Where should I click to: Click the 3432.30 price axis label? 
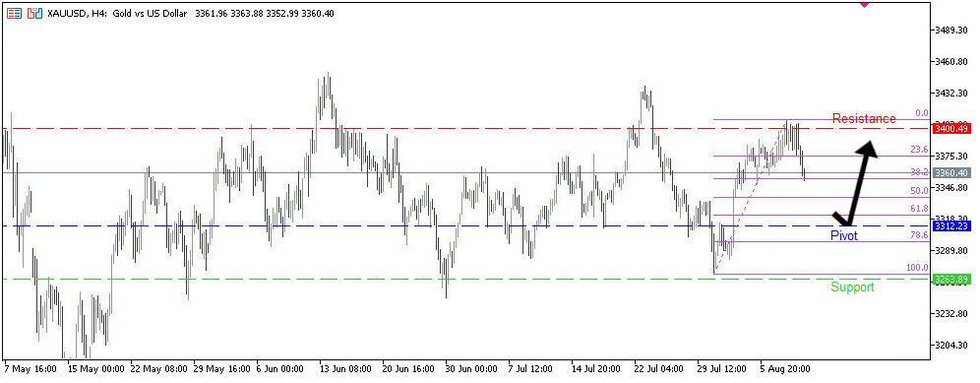(x=951, y=94)
